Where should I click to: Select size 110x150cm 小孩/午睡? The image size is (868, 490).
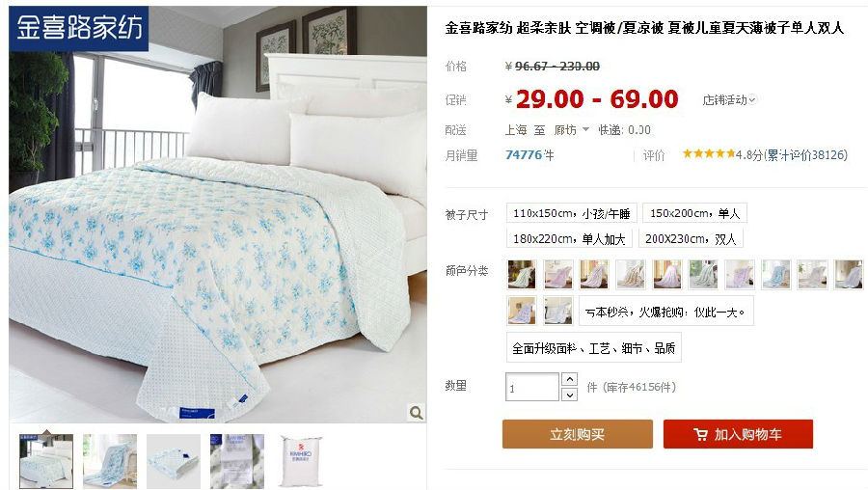click(x=571, y=213)
